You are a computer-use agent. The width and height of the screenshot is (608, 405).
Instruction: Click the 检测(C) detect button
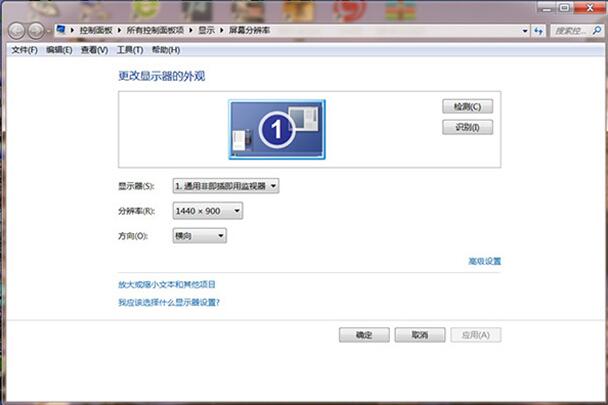pyautogui.click(x=468, y=106)
